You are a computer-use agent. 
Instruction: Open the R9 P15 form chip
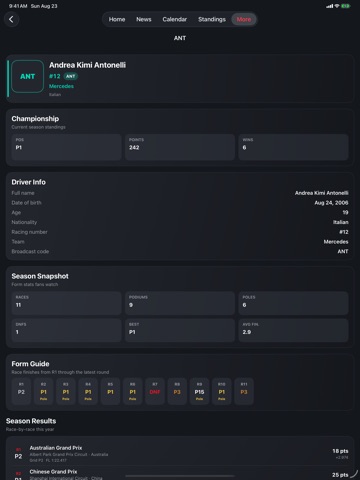(199, 391)
